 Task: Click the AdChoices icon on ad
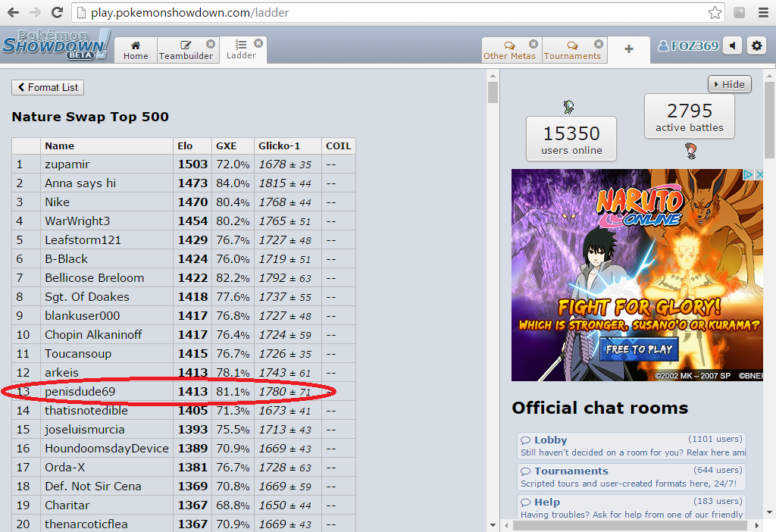coord(748,174)
